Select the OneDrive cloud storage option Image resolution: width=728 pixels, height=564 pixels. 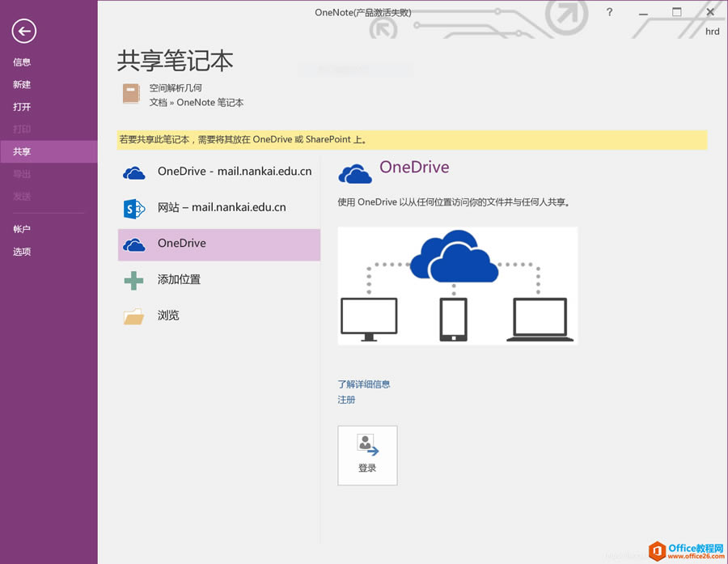click(133, 243)
